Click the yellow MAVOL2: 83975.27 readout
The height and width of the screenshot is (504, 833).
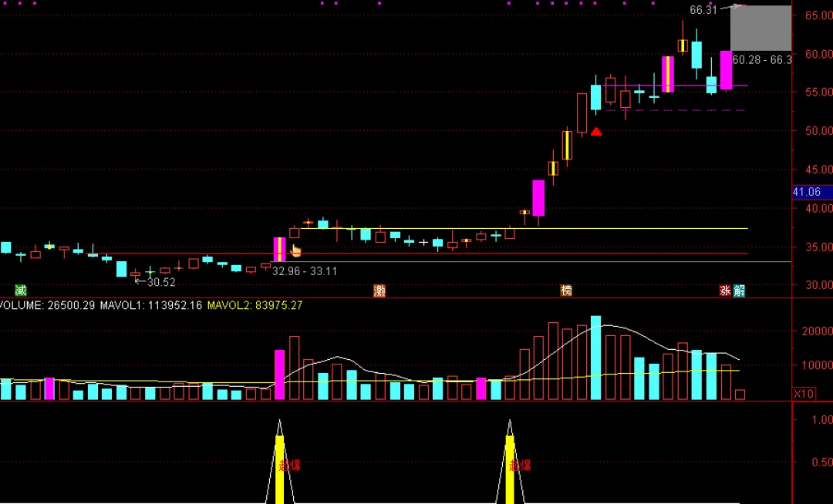point(255,305)
